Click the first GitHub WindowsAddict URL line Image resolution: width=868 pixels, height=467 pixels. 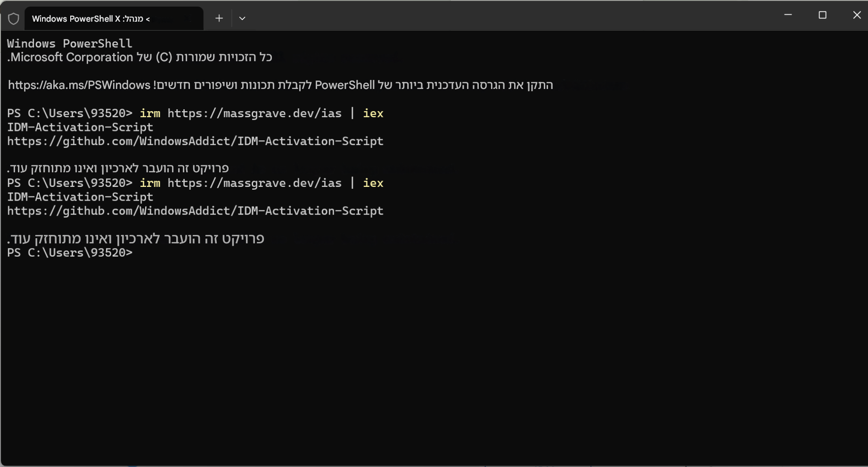coord(195,141)
